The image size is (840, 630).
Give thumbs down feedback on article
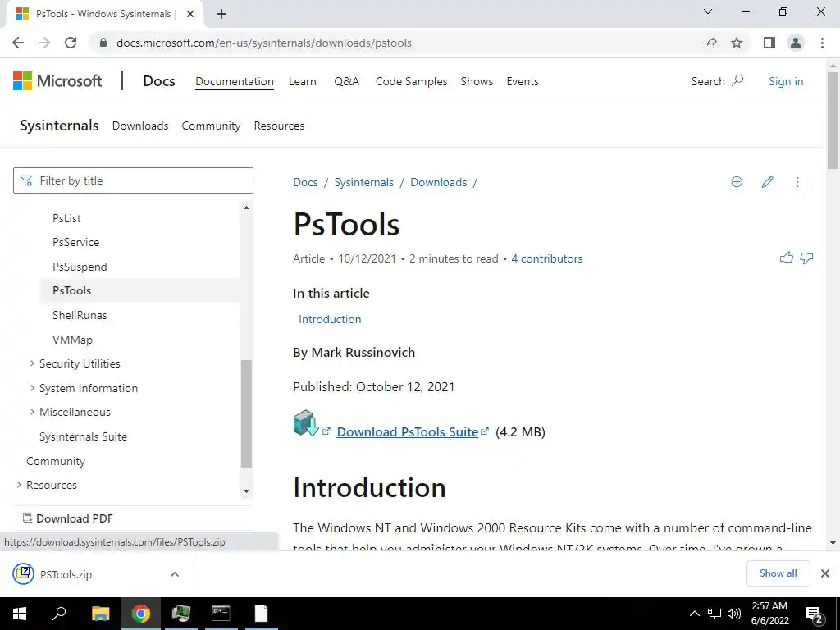point(806,258)
